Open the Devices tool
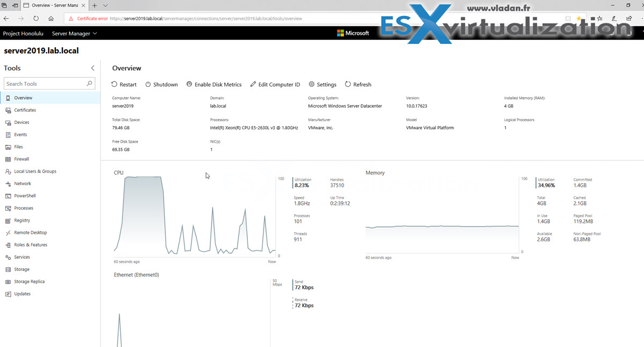The width and height of the screenshot is (644, 347). (x=50, y=122)
